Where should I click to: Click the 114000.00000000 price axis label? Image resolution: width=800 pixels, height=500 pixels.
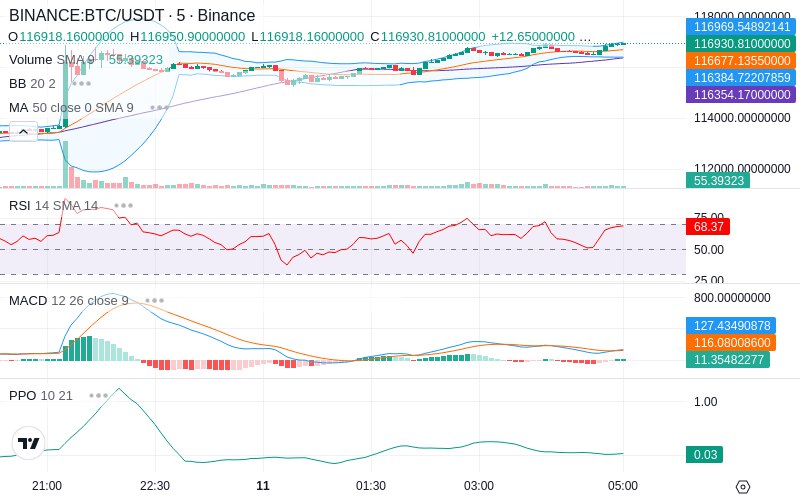click(x=742, y=118)
